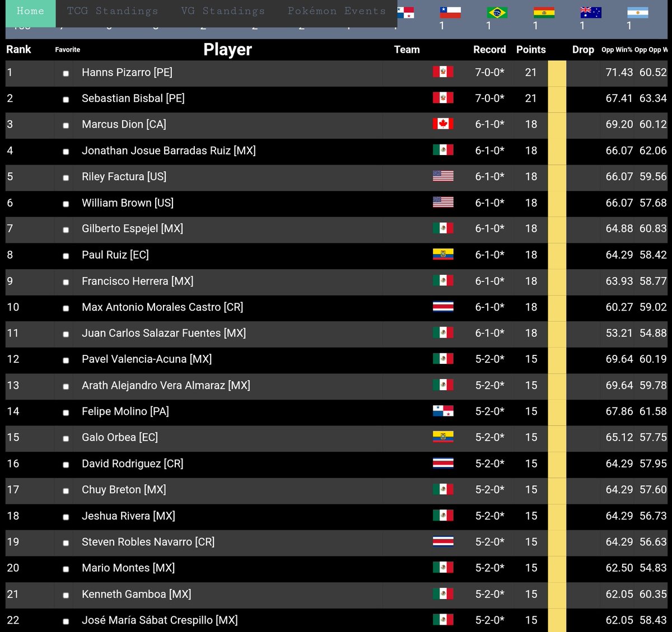Sort by Rank column header

coord(18,49)
